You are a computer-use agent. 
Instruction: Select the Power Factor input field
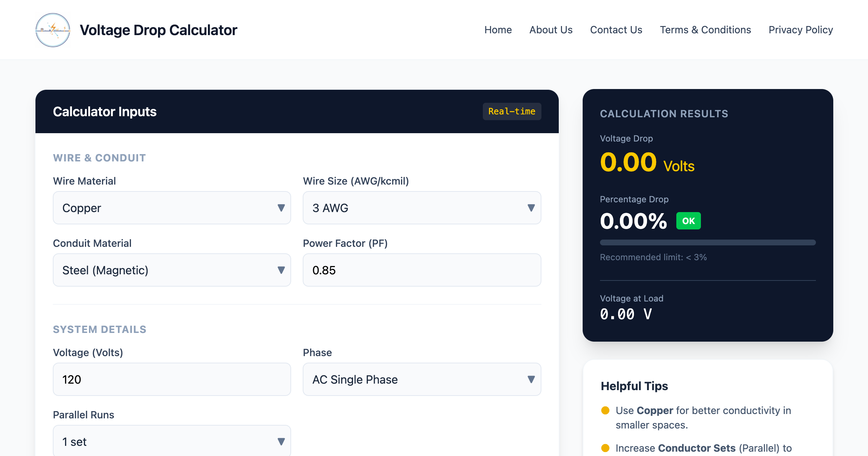[421, 270]
